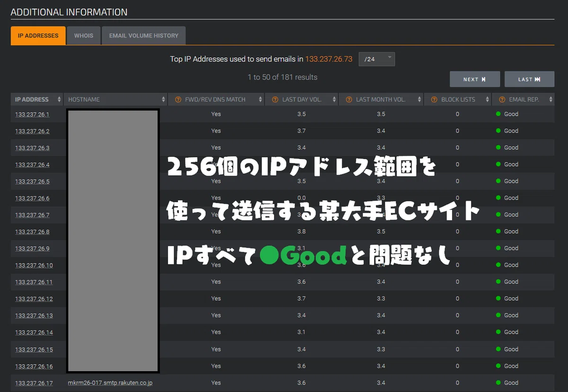This screenshot has width=568, height=392.
Task: Click 'Good' reputation in the 133.237.26.12 row
Action: 511,299
